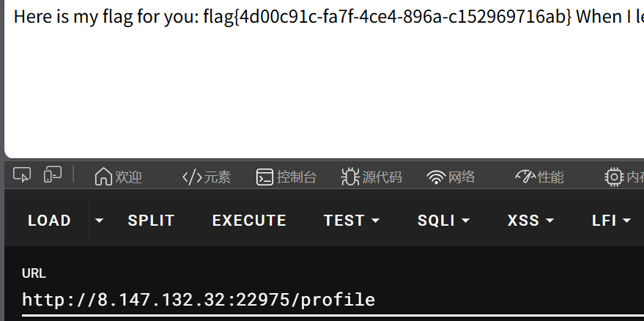Open the TEST dropdown menu
Viewport: 644px width, 321px height.
[352, 221]
